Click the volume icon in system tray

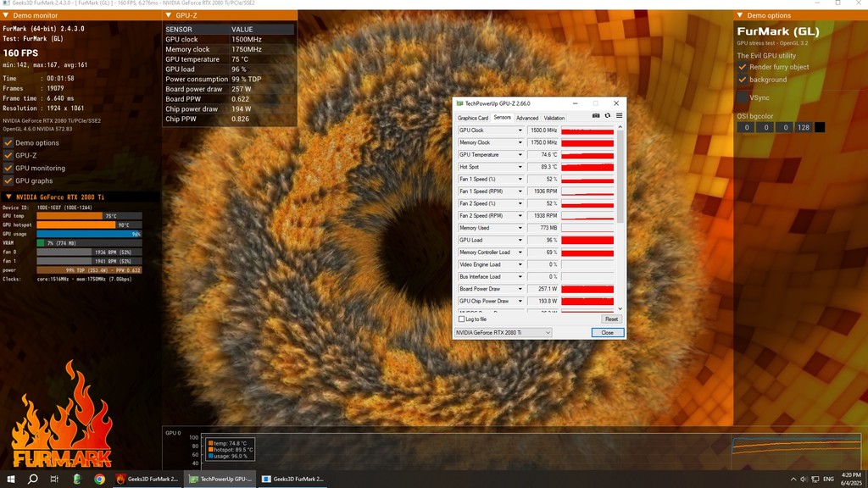point(804,480)
